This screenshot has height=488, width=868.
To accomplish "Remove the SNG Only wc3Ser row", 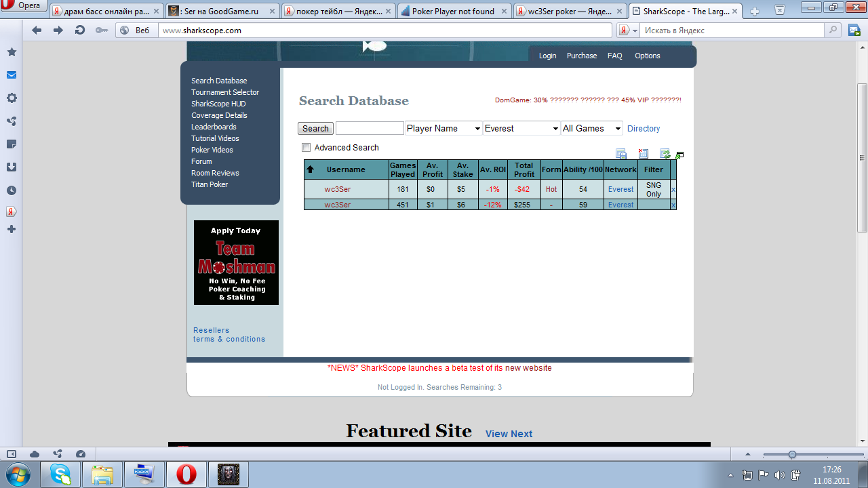I will (x=673, y=189).
